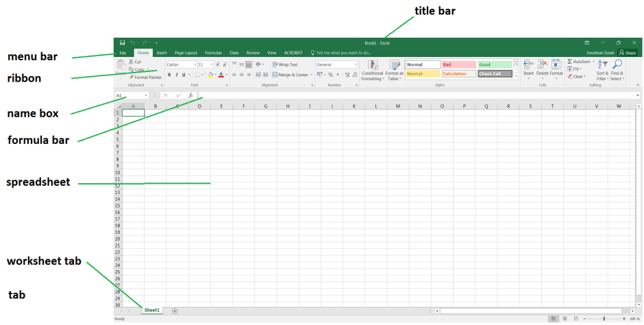Click the Borders icon

click(x=197, y=75)
